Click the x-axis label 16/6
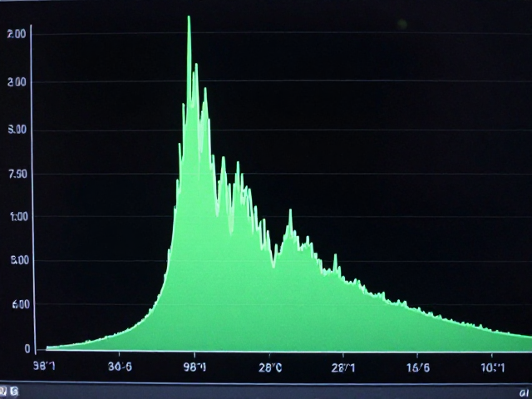532x399 pixels. [x=418, y=367]
